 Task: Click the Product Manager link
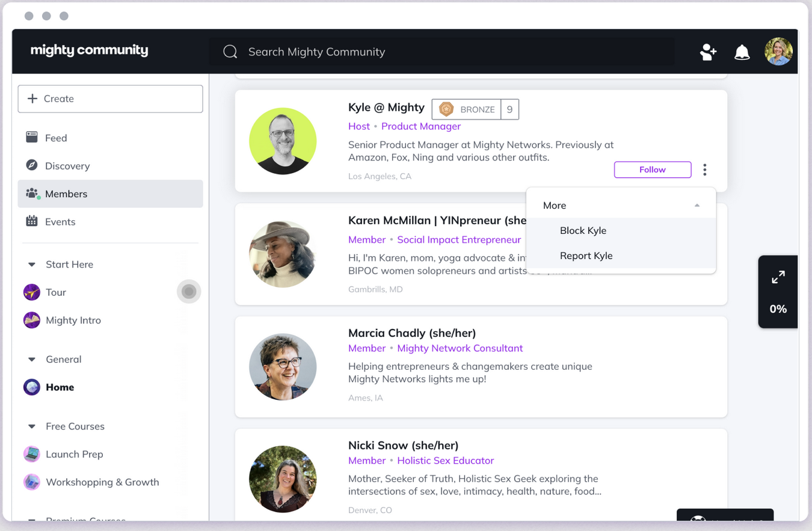421,126
